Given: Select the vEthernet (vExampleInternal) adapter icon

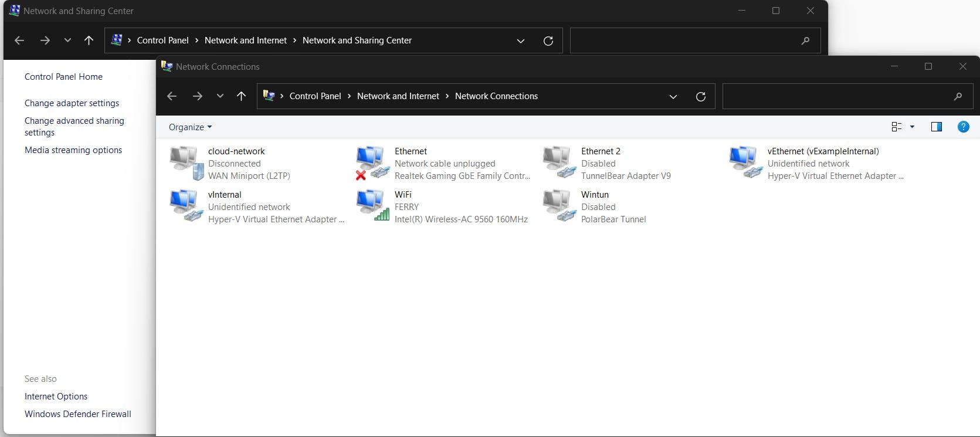Looking at the screenshot, I should [x=746, y=163].
